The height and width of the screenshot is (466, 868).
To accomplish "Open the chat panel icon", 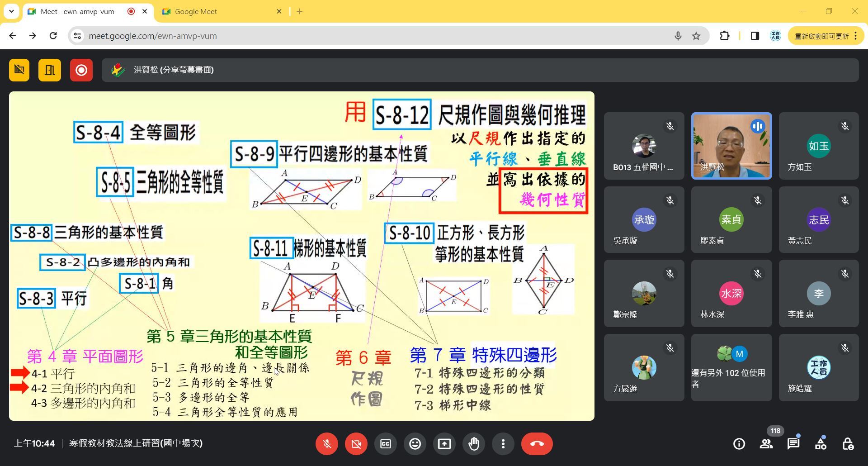I will (x=793, y=444).
